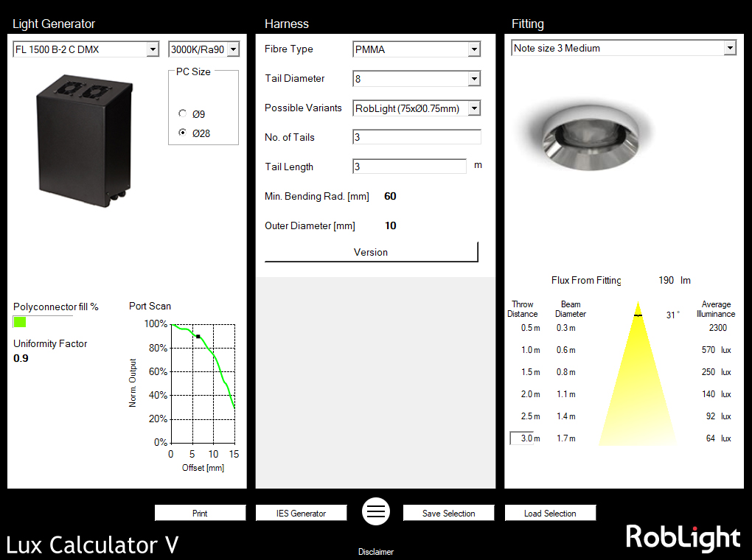Click the Flux From Fitting value 190
The width and height of the screenshot is (752, 560).
click(x=666, y=280)
